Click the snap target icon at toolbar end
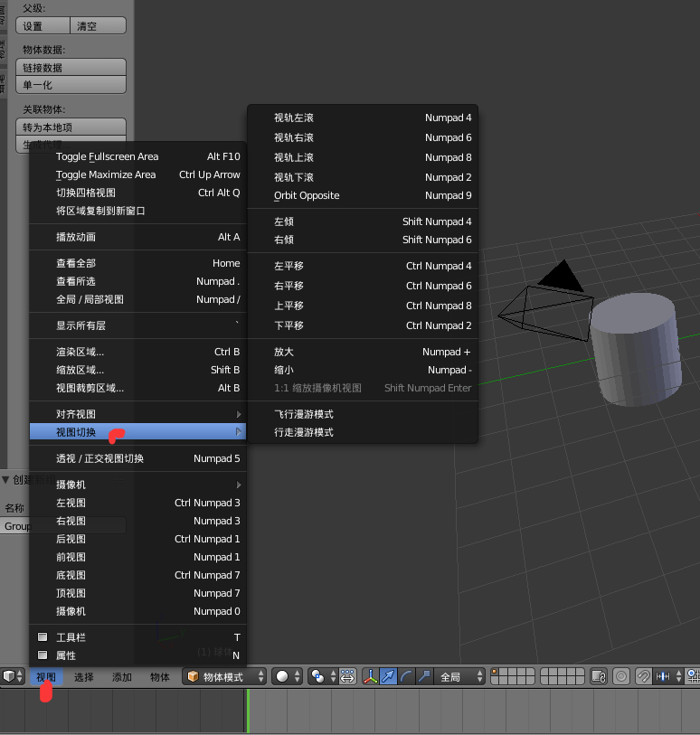Screen dimensions: 700x735 point(694,676)
